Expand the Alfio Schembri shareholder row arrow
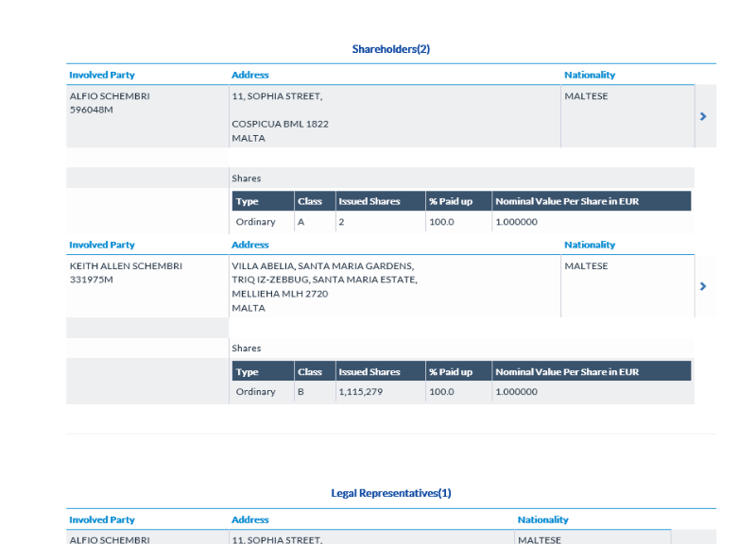The height and width of the screenshot is (544, 756). pyautogui.click(x=702, y=116)
